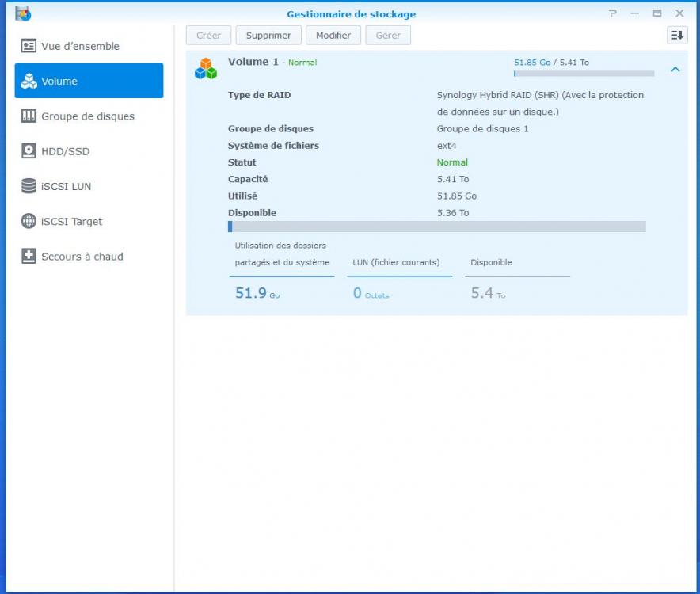This screenshot has width=700, height=594.
Task: Click the volume usage bar under Disponible
Action: [436, 227]
